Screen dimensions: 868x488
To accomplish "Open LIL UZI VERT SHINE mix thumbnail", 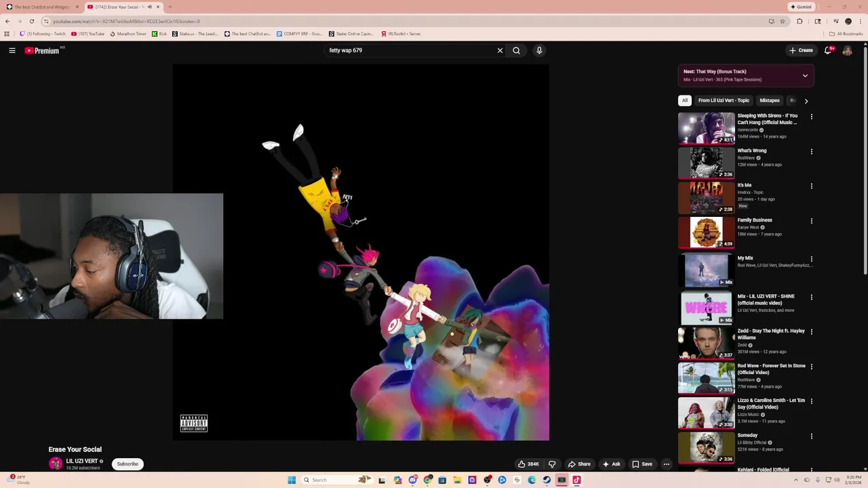I will click(x=706, y=308).
